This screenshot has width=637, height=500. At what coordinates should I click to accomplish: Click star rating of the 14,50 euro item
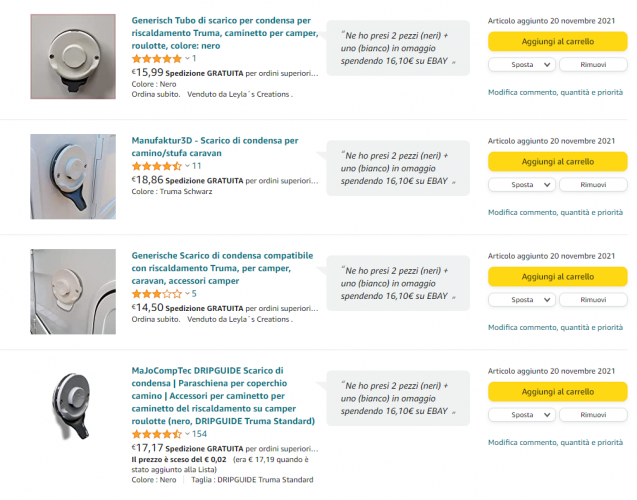(x=158, y=294)
